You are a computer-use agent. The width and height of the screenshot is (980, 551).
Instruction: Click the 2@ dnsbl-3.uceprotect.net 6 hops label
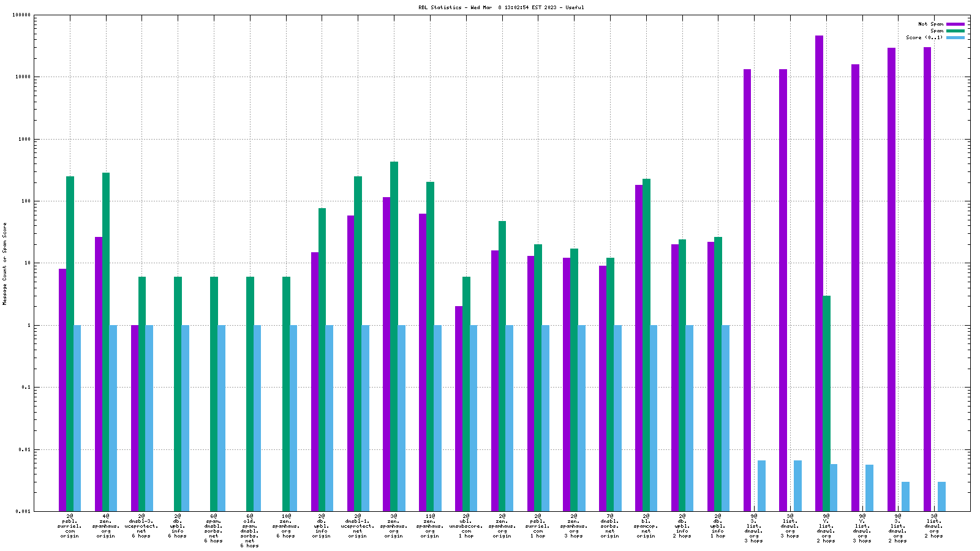(x=141, y=526)
